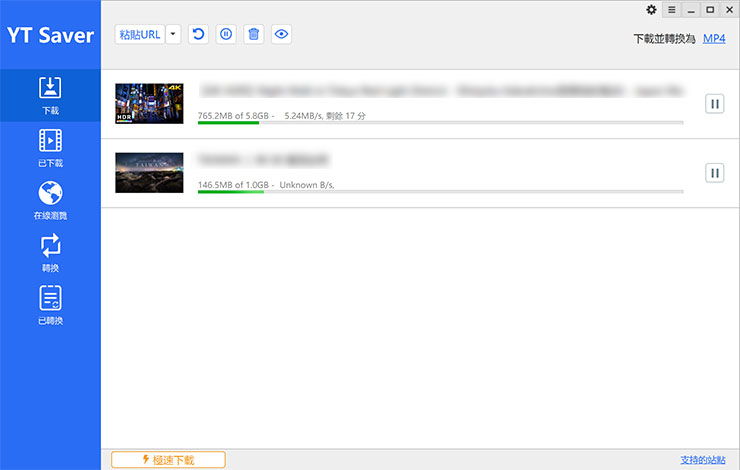Click the 4K HDR video thumbnail
740x470 pixels.
pos(149,103)
